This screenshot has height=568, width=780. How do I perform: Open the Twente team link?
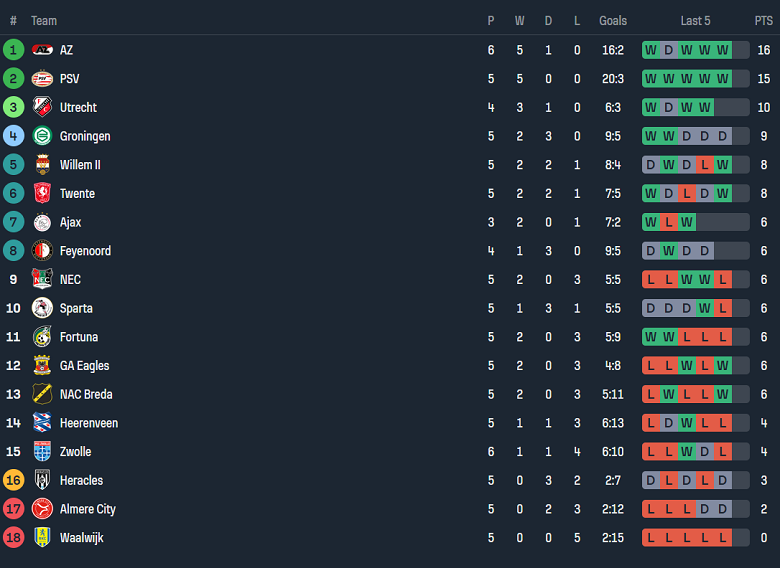(77, 194)
